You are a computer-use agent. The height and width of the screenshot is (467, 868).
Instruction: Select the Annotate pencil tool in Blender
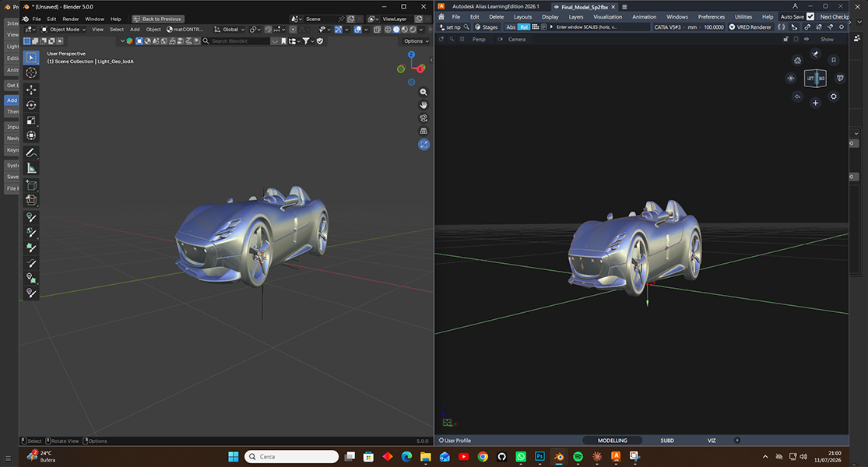(31, 153)
